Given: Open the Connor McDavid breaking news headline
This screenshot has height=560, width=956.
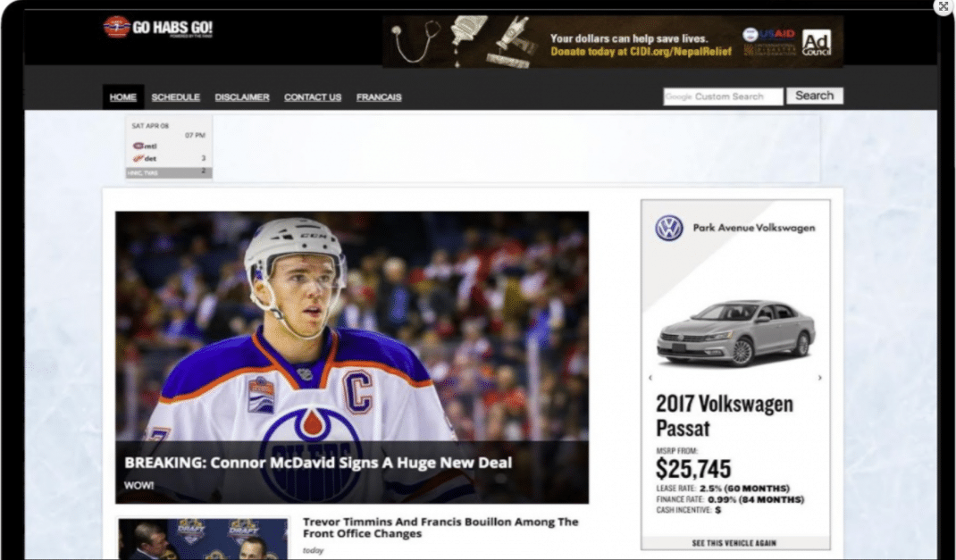Looking at the screenshot, I should (x=318, y=463).
